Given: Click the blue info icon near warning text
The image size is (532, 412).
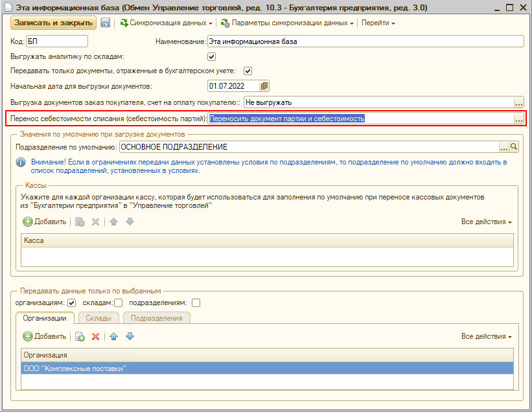Looking at the screenshot, I should (x=21, y=162).
